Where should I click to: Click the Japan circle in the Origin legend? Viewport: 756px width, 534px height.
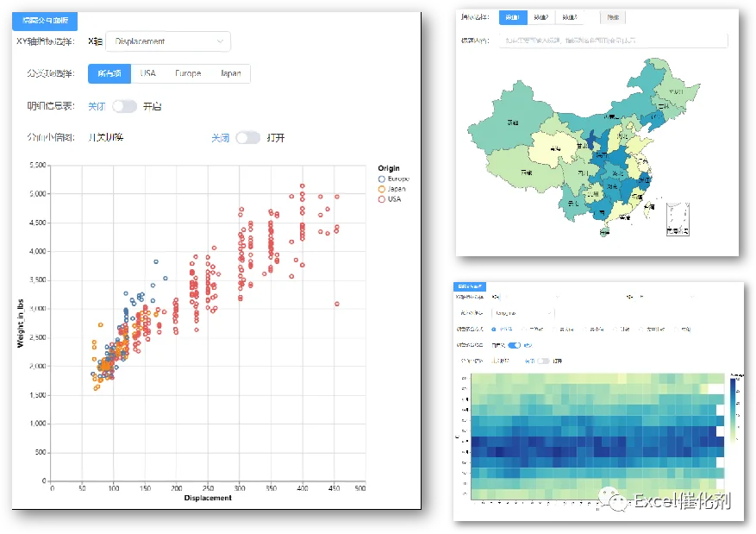pyautogui.click(x=381, y=189)
